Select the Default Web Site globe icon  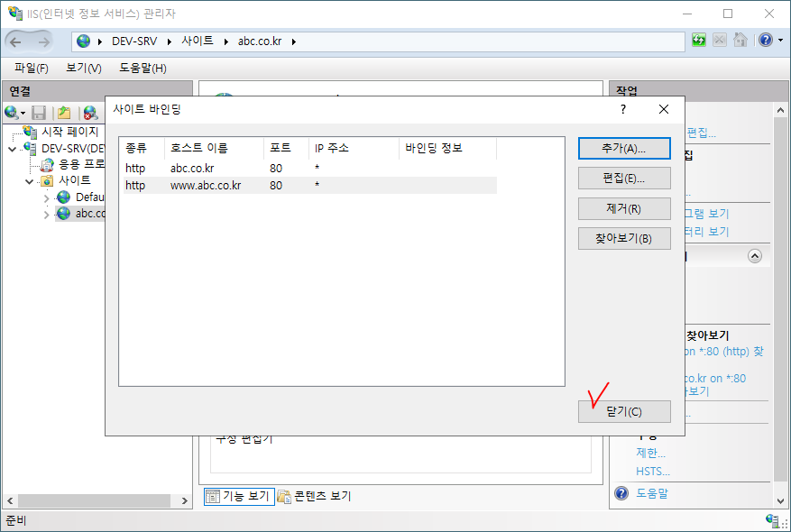point(63,197)
